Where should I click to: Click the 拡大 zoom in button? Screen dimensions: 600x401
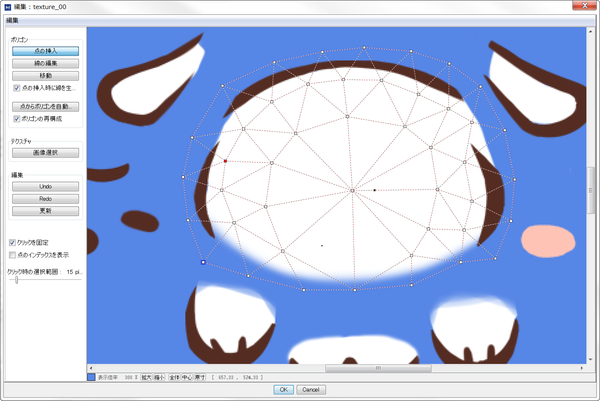(x=146, y=377)
